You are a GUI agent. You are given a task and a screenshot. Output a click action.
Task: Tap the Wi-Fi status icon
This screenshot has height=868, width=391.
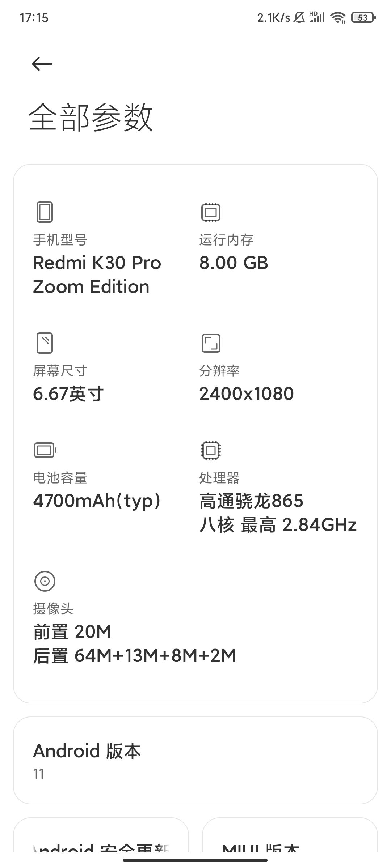pyautogui.click(x=338, y=17)
